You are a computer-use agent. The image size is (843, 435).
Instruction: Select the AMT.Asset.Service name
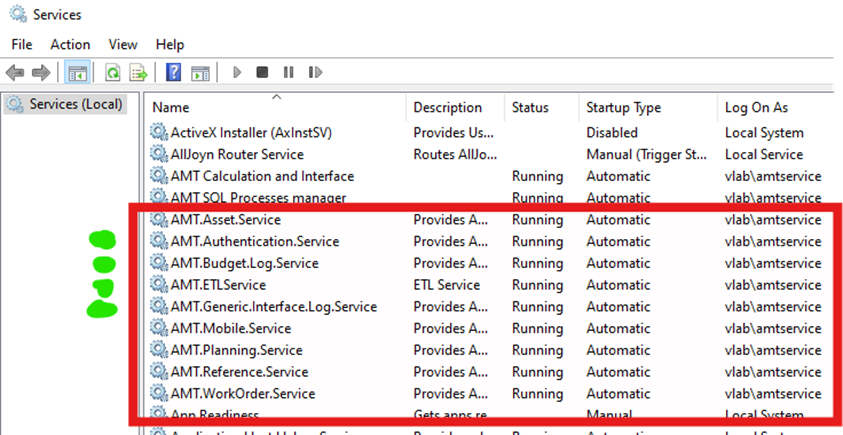pos(226,220)
